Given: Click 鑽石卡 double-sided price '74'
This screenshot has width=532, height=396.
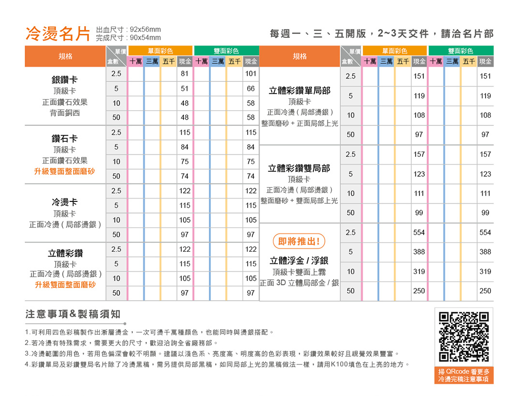Looking at the screenshot, I should click(251, 176).
